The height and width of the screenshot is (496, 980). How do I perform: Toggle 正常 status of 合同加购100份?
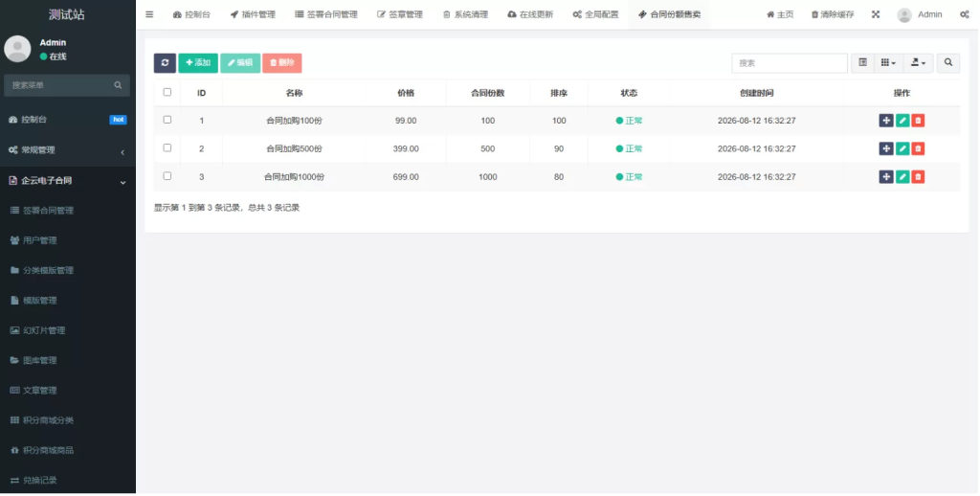click(x=629, y=121)
